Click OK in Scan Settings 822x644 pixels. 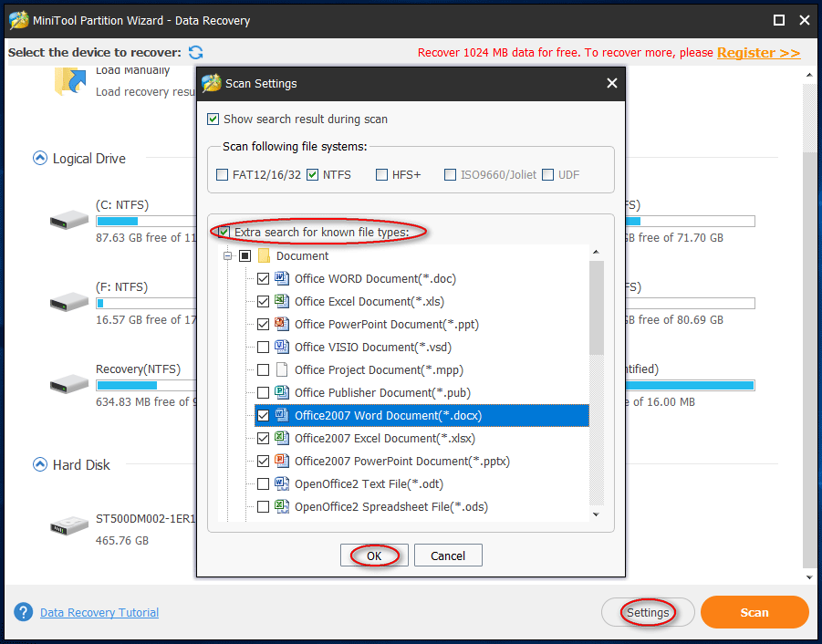pos(374,556)
